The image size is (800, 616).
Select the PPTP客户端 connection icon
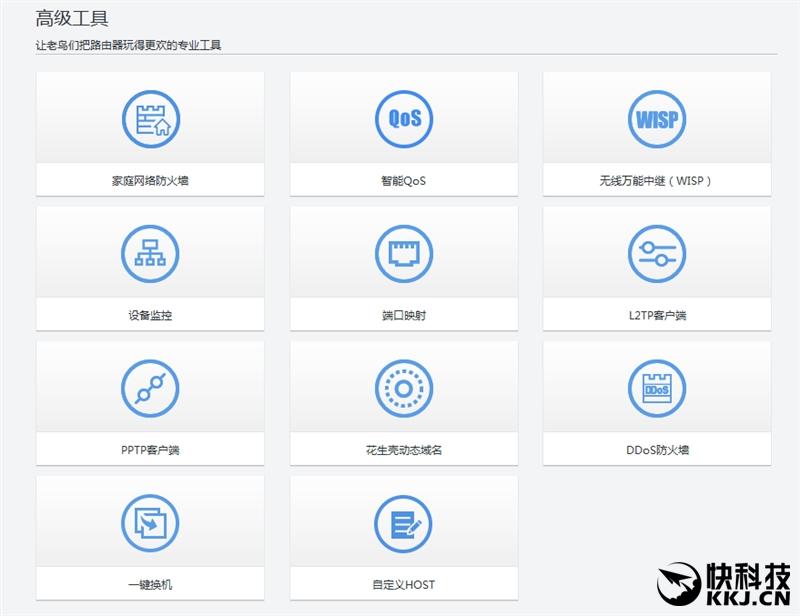click(x=150, y=390)
